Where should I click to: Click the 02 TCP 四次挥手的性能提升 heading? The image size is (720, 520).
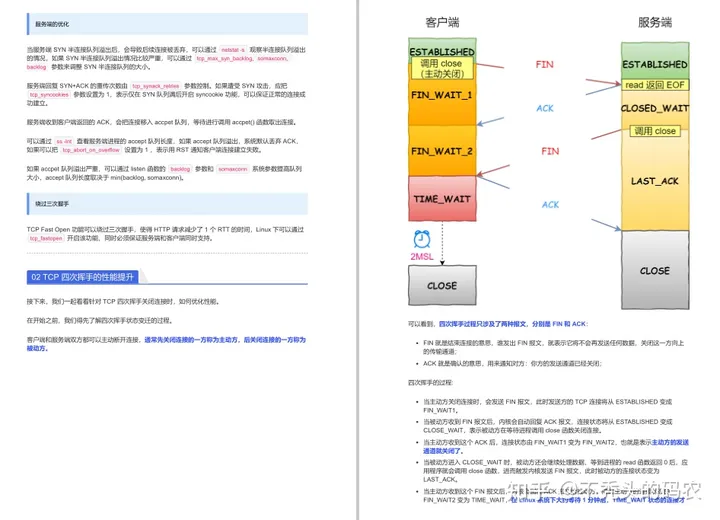pos(83,277)
